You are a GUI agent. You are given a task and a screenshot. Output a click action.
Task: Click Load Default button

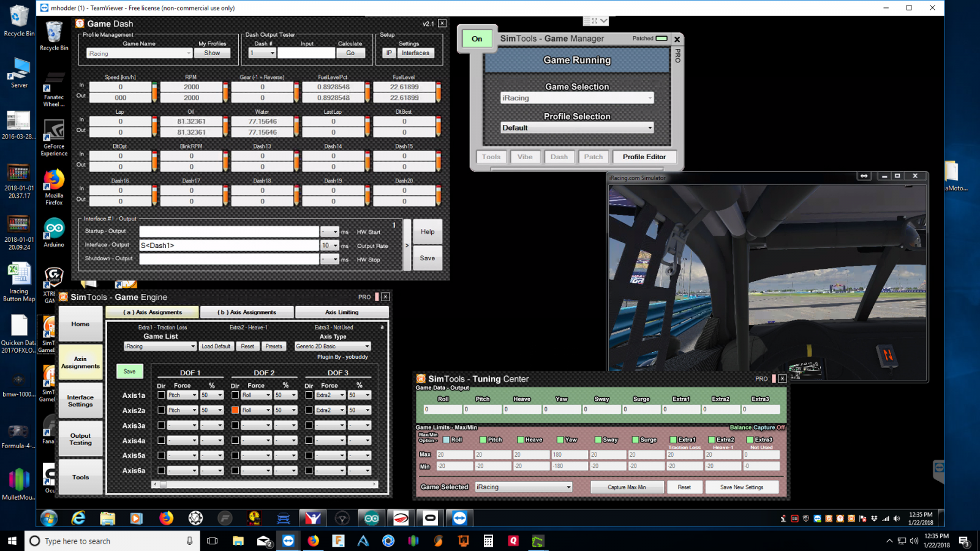tap(216, 347)
